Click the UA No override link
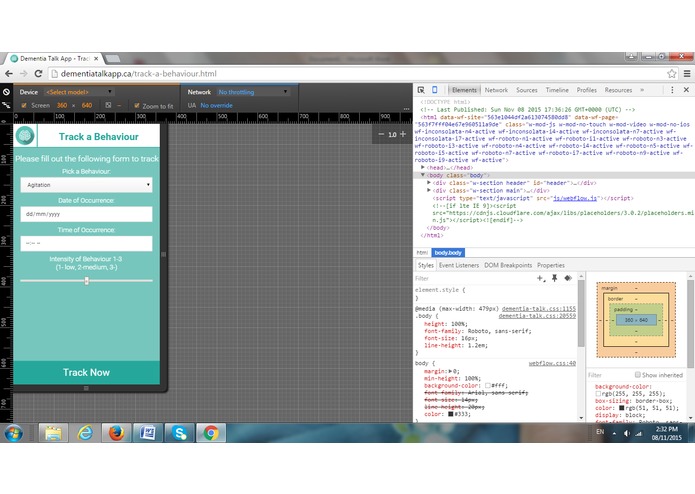 216,105
